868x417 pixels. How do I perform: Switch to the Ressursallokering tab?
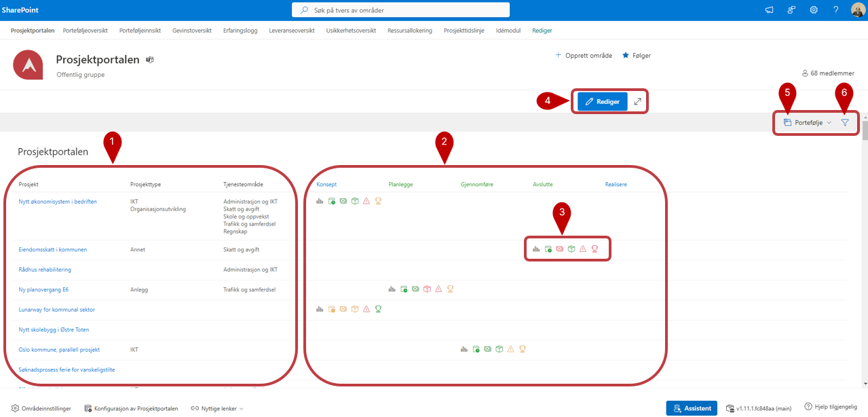(409, 31)
